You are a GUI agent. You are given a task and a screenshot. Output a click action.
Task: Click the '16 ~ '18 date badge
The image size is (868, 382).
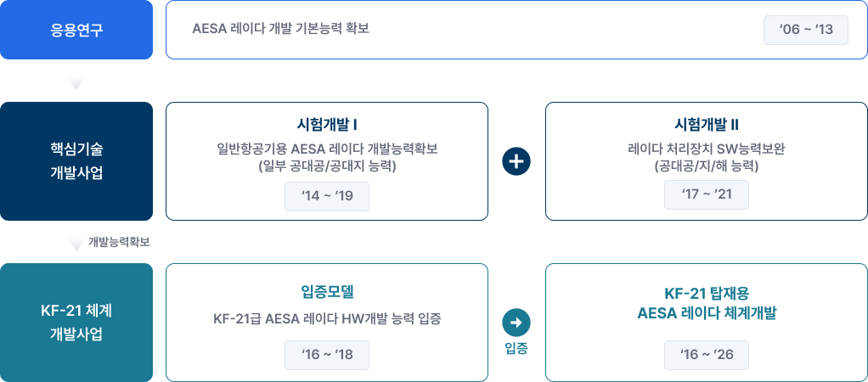(x=327, y=353)
